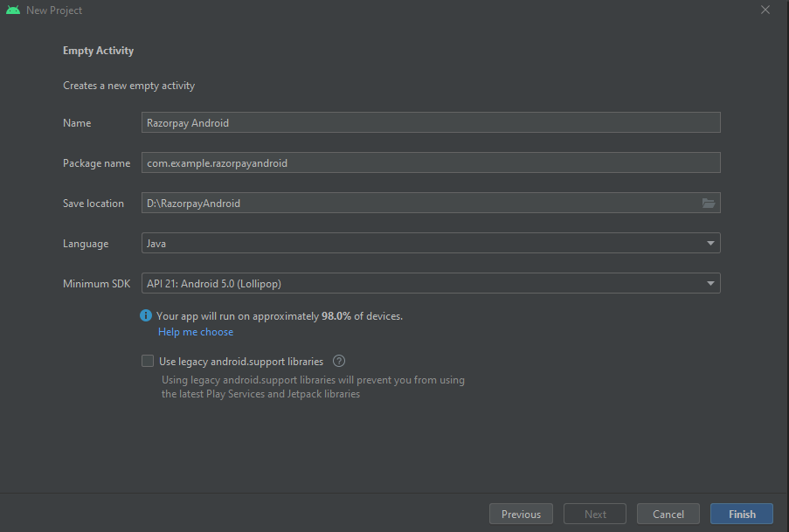Go back using the Previous button
789x532 pixels.
(521, 514)
